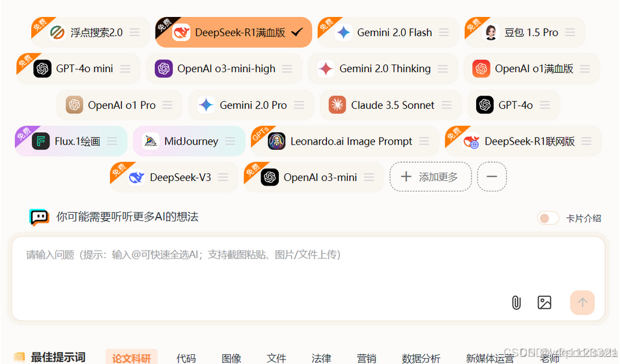The width and height of the screenshot is (620, 364).
Task: Click the OpenAI o3-mini black icon
Action: click(270, 178)
